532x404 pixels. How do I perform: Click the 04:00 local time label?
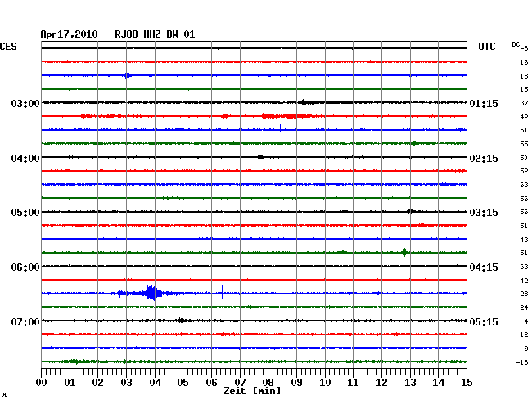[25, 159]
